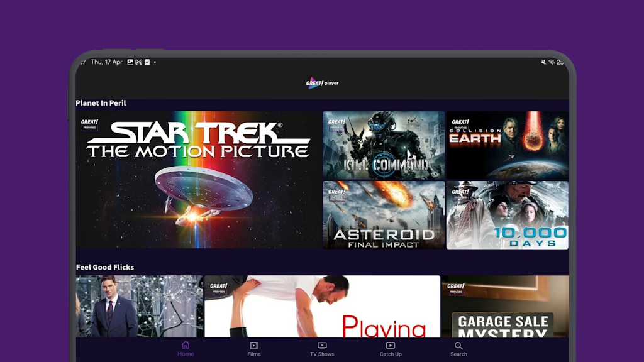Click the Planet In Peril heading
This screenshot has width=644, height=362.
(101, 103)
